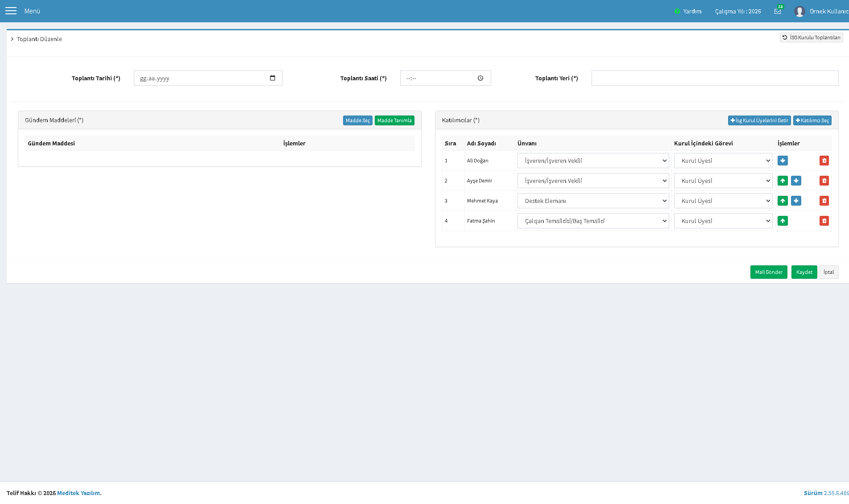The height and width of the screenshot is (504, 849).
Task: Open Ünvanı dropdown for Ali Doğan
Action: tap(593, 161)
